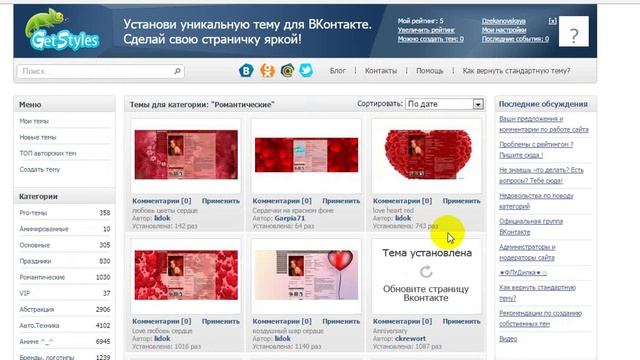Open the 'Love любовь сердце' theme thumbnail
640x360 pixels.
[186, 275]
